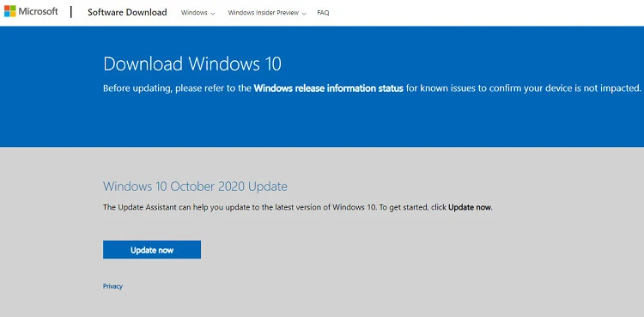The height and width of the screenshot is (317, 644).
Task: Open the FAQ page
Action: click(x=323, y=13)
